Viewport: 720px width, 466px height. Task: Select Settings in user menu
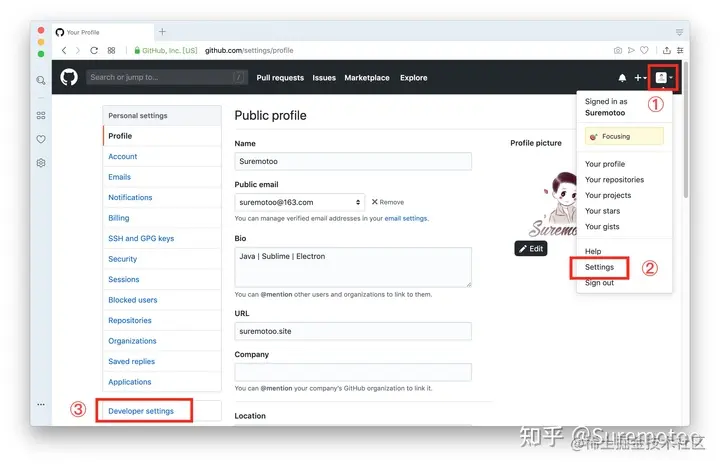pyautogui.click(x=599, y=267)
